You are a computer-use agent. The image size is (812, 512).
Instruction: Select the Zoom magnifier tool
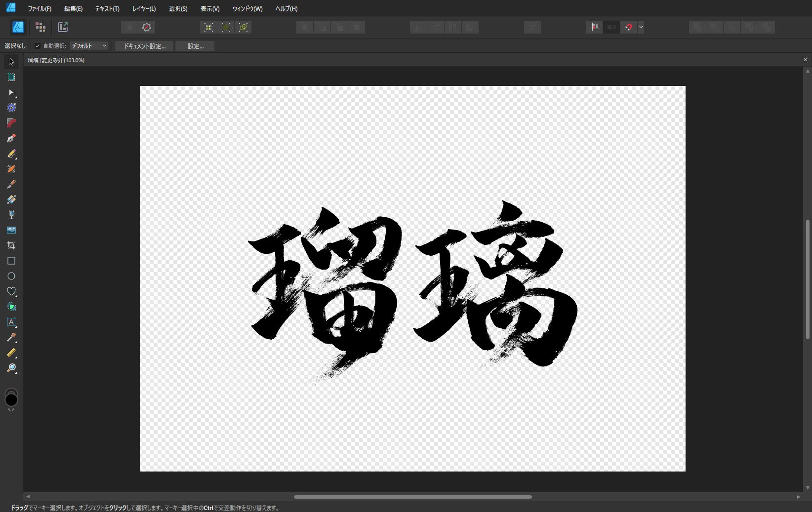pos(11,368)
